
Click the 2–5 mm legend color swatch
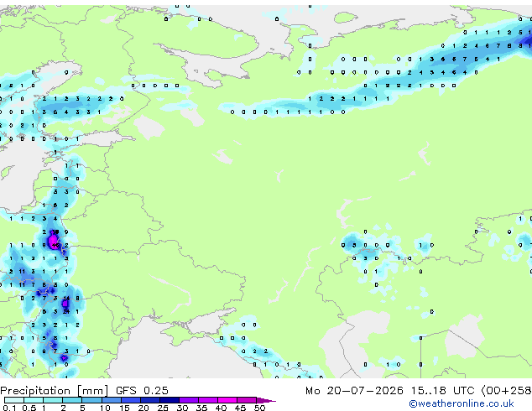point(72,400)
